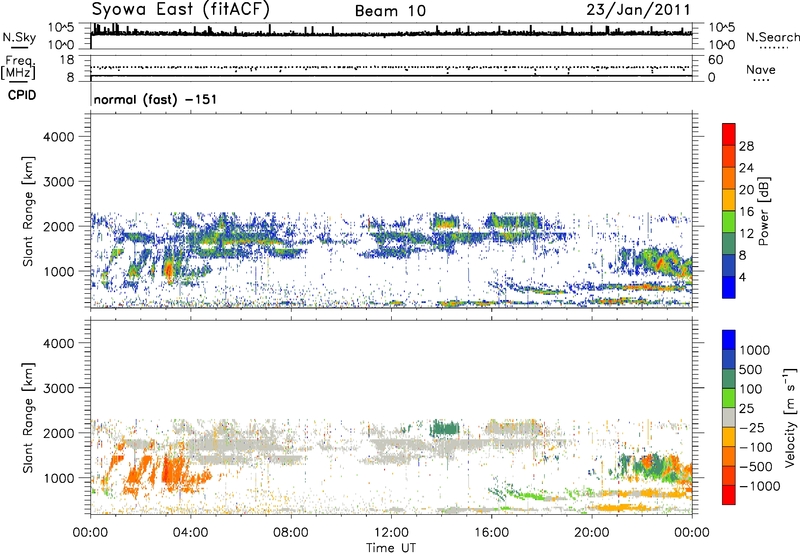Click the '12:00' time axis label
The width and height of the screenshot is (800, 554).
click(x=391, y=533)
